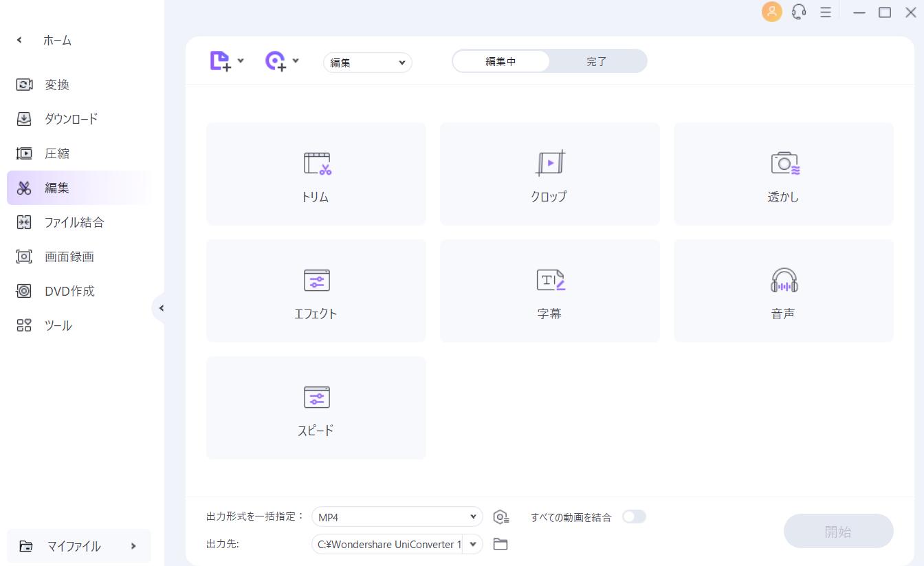Open the 字幕 (subtitle) tool card
Screen dimensions: 924x566
(x=550, y=291)
